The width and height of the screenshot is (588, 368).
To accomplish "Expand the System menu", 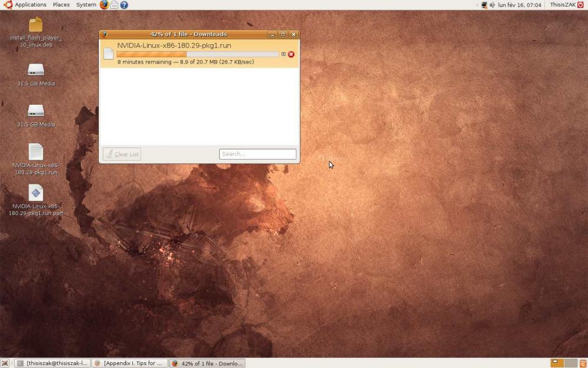I will [86, 5].
